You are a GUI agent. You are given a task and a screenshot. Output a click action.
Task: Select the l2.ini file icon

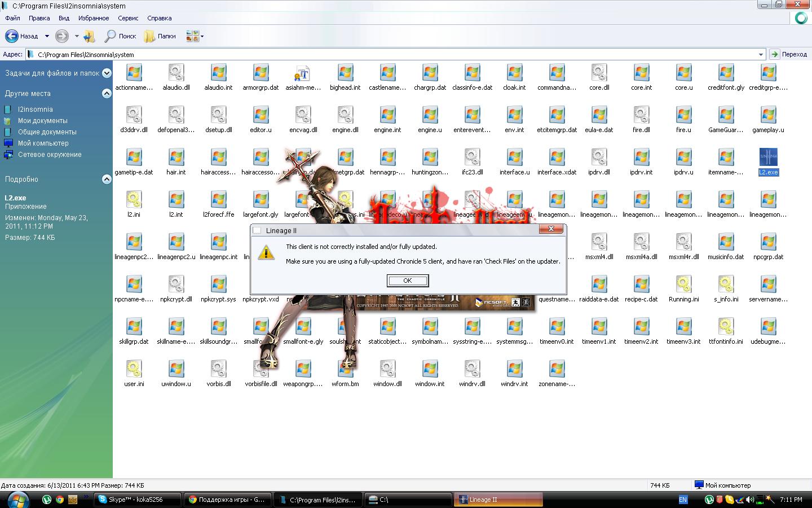(x=134, y=200)
